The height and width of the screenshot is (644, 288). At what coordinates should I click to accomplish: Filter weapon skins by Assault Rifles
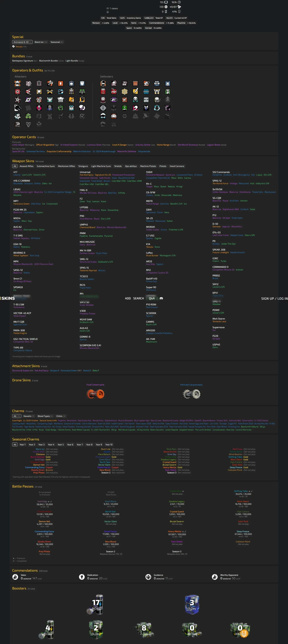[x=26, y=166]
